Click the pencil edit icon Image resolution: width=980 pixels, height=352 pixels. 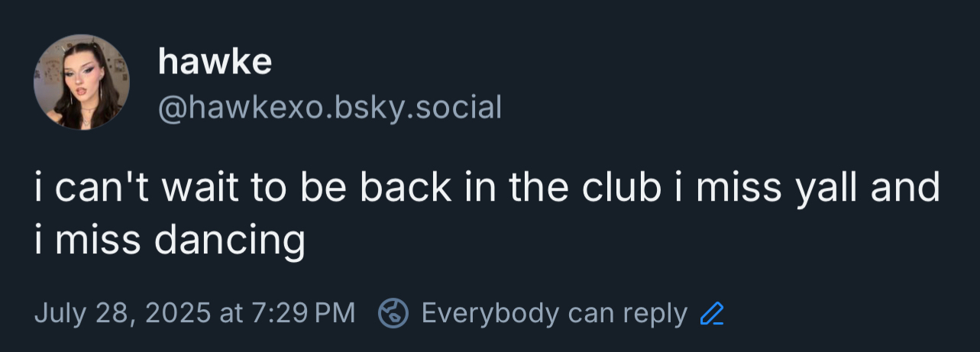(x=712, y=313)
